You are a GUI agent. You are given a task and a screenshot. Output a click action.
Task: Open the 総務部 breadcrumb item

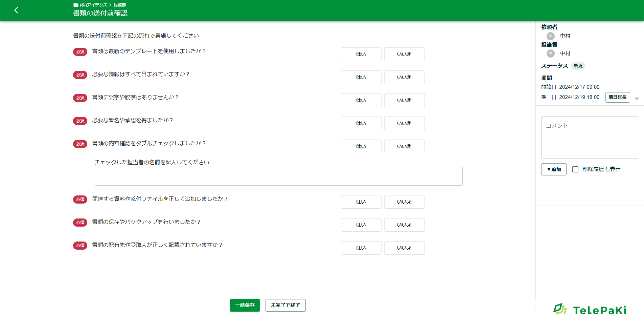click(120, 5)
